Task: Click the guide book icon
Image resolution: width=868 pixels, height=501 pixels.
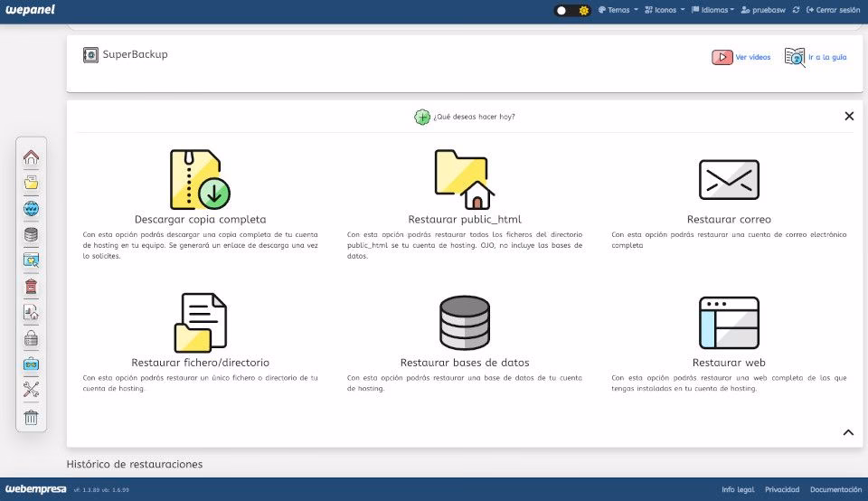Action: coord(795,57)
